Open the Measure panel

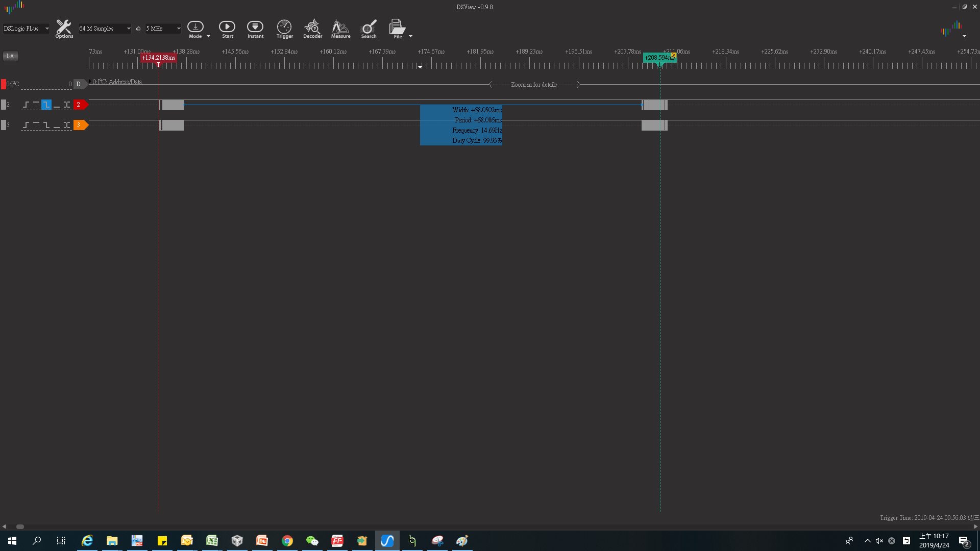click(x=340, y=29)
